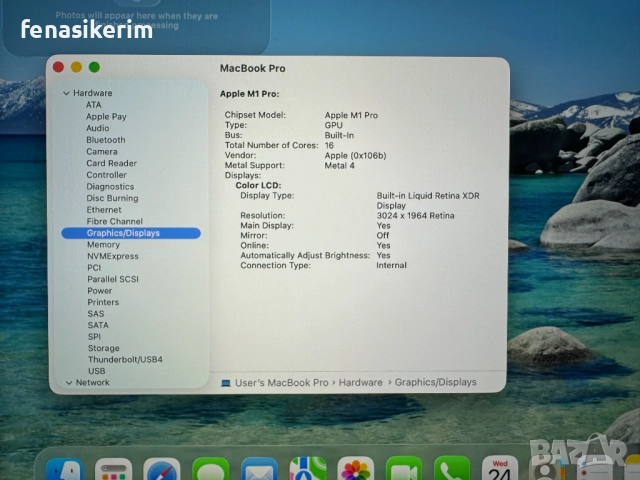Screen dimensions: 640x480
Task: Close the MacBook Pro window
Action: (58, 67)
